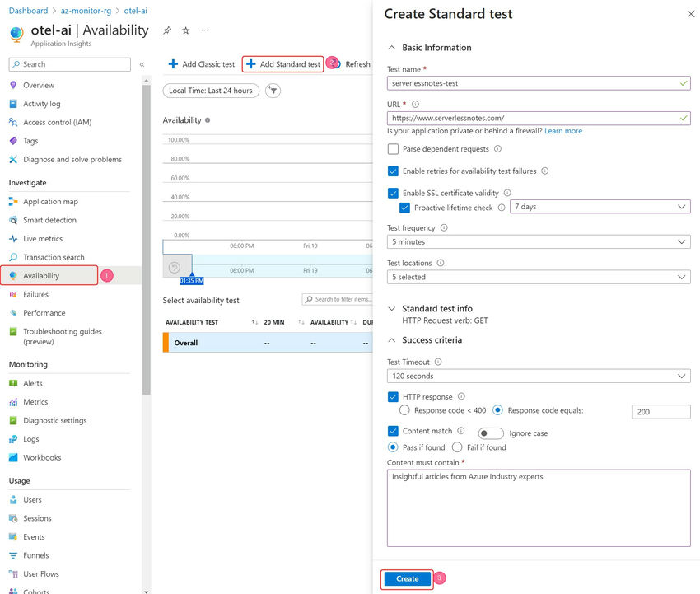Expand the Test locations dropdown
Viewport: 700px width, 594px height.
click(x=539, y=278)
